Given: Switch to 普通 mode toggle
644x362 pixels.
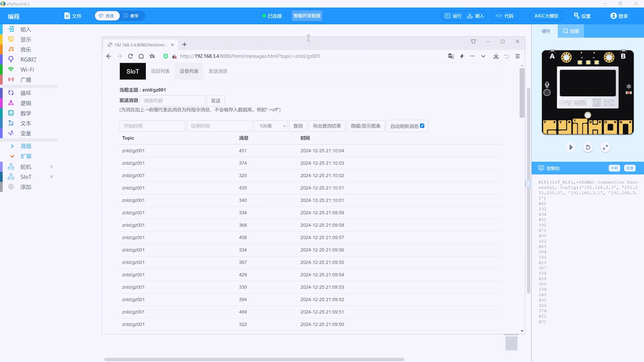Looking at the screenshot, I should (x=107, y=16).
